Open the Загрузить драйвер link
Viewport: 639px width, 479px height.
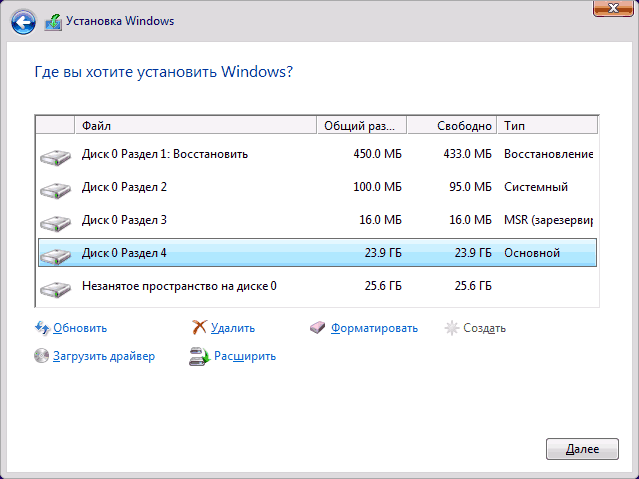click(x=104, y=356)
